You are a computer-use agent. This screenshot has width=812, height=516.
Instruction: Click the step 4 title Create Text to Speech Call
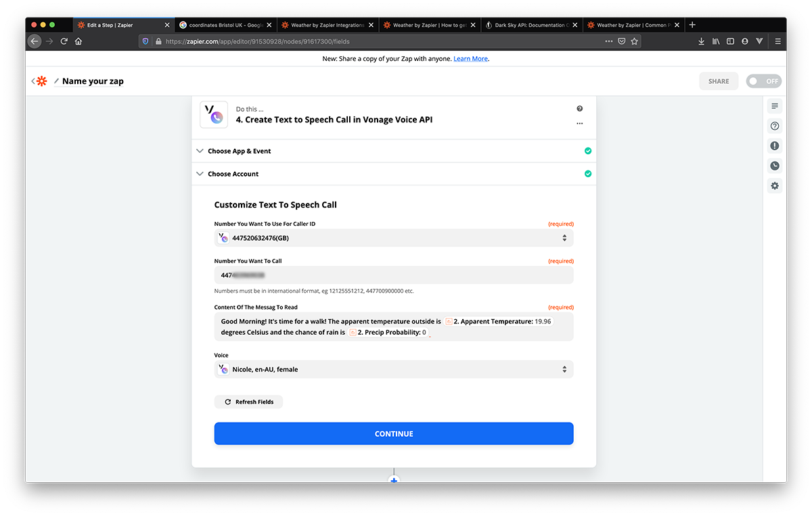click(x=334, y=120)
